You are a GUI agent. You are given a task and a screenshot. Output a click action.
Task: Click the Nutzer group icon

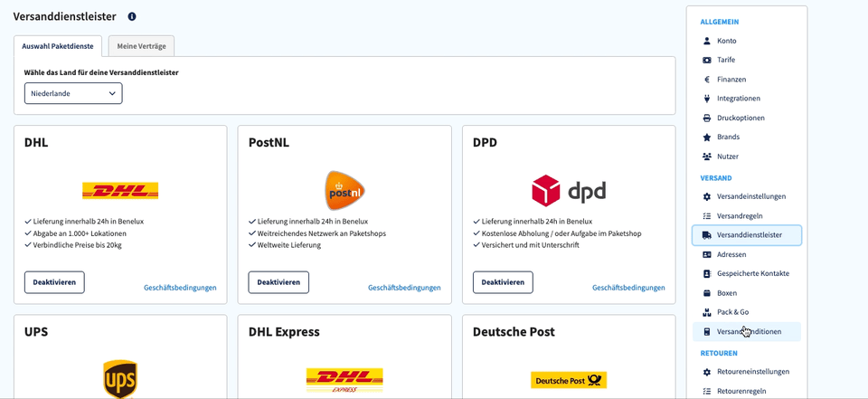tap(706, 157)
